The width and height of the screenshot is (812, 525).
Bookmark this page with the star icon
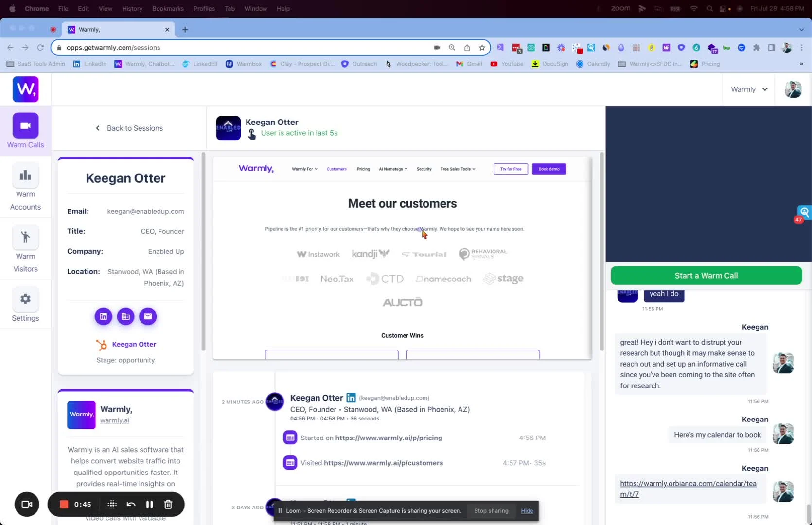click(482, 47)
